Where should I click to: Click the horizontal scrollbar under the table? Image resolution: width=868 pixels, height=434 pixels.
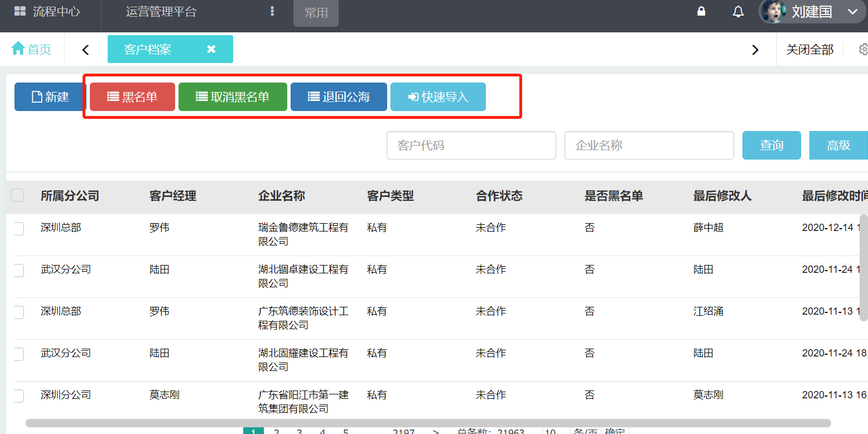[428, 423]
